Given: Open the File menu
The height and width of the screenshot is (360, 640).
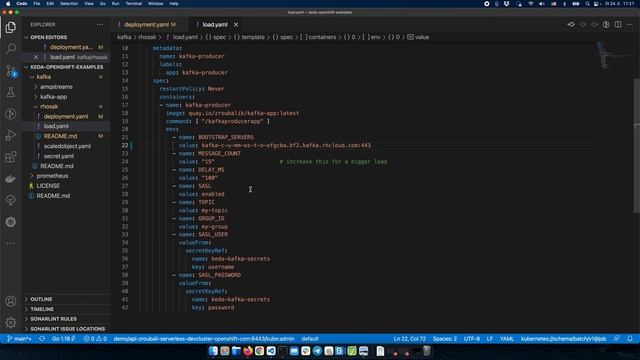Looking at the screenshot, I should (37, 4).
